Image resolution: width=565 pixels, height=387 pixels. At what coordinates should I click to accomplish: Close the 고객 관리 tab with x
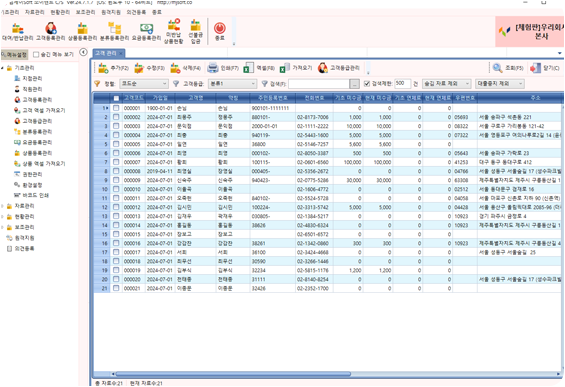(x=121, y=54)
